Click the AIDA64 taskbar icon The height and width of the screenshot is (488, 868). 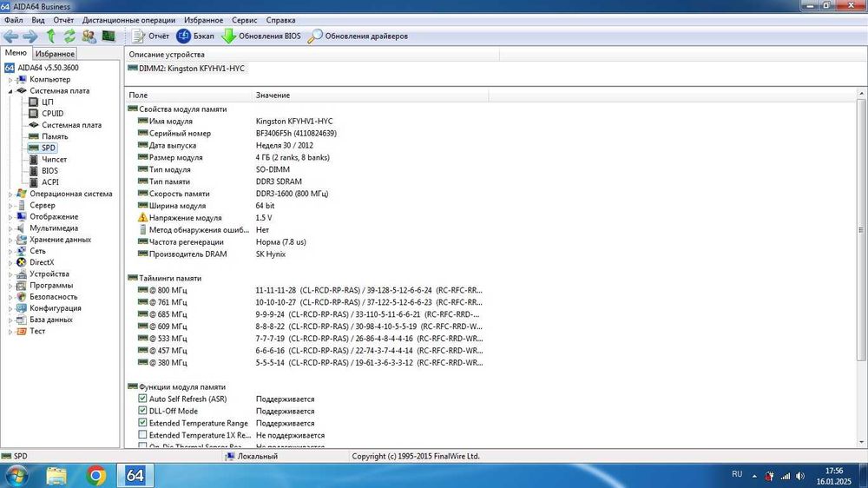[x=135, y=475]
